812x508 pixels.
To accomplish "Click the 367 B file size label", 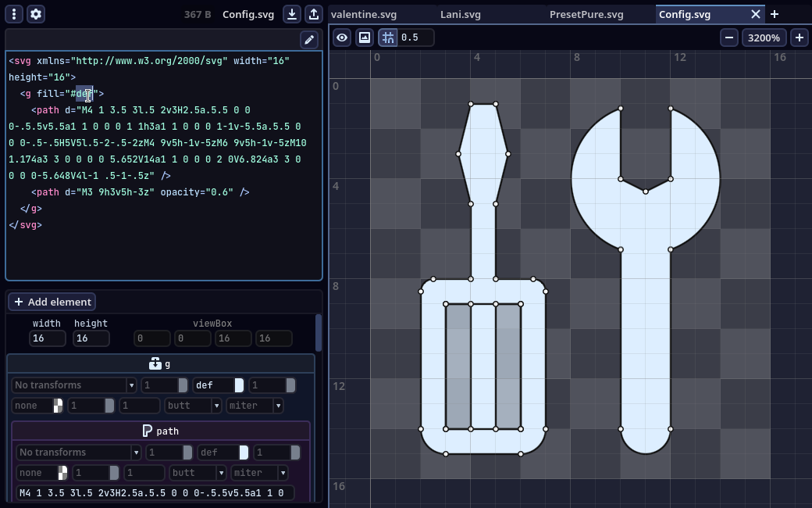I will [198, 15].
